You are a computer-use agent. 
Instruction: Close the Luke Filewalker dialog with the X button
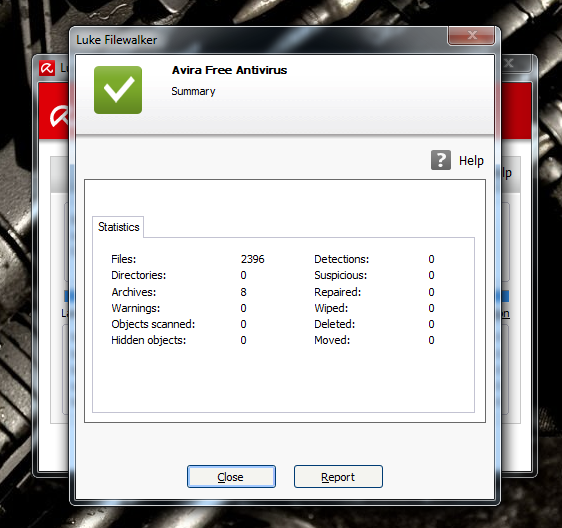click(471, 35)
